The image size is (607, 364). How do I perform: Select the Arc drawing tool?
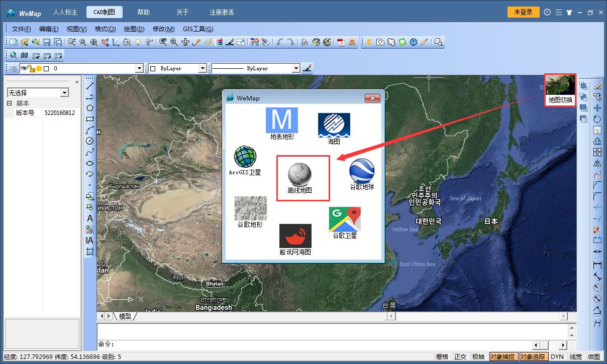coord(90,130)
